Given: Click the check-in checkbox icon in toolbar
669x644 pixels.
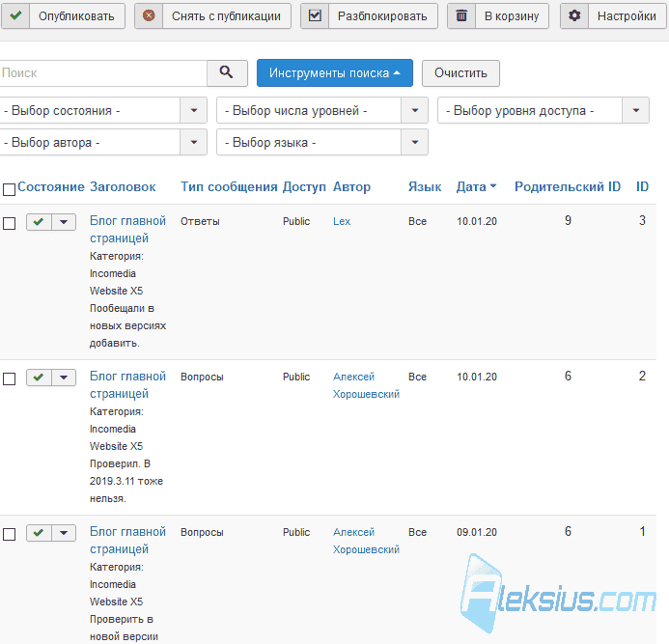Looking at the screenshot, I should click(x=315, y=15).
